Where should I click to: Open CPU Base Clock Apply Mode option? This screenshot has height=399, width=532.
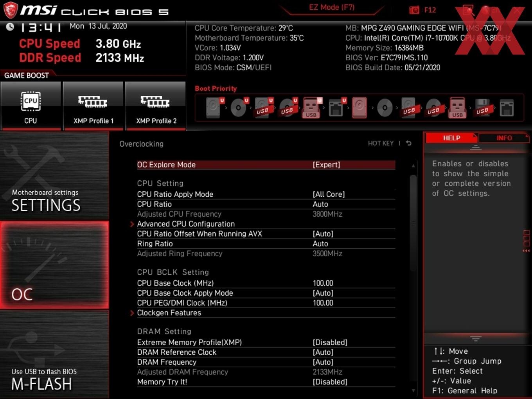266,293
